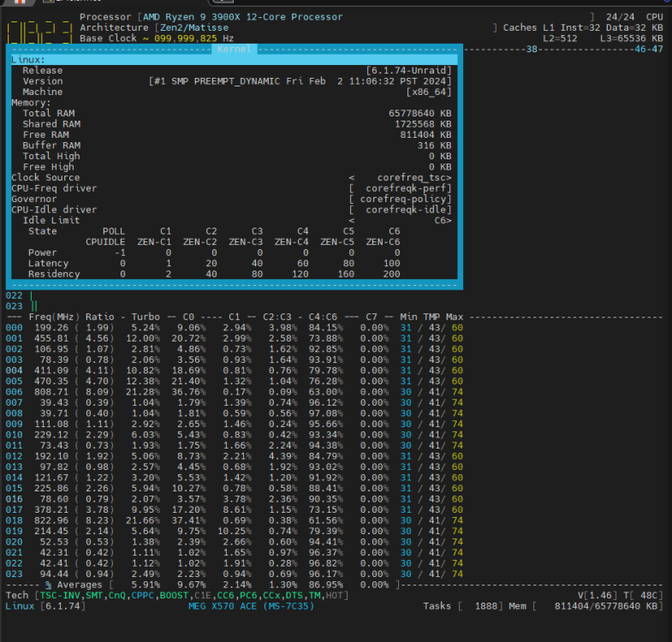Image resolution: width=672 pixels, height=642 pixels.
Task: Click CPU 019 C1 value 10.25%
Action: (235, 531)
